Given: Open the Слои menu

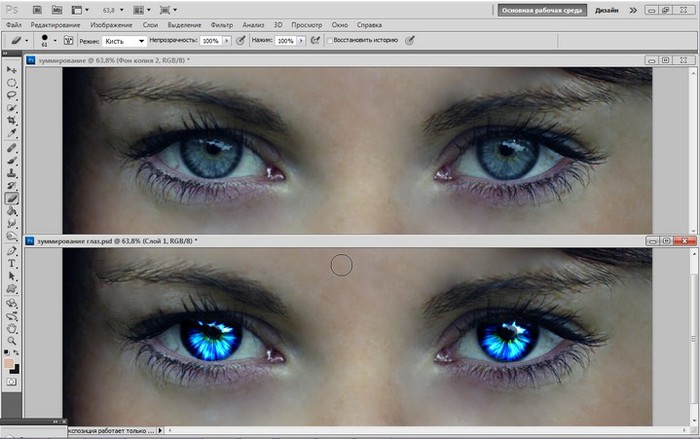Looking at the screenshot, I should pos(150,25).
